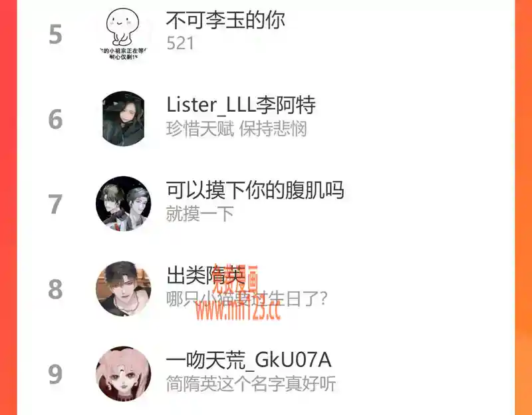
Task: Tap the 521 subtitle under rank 5
Action: (180, 43)
